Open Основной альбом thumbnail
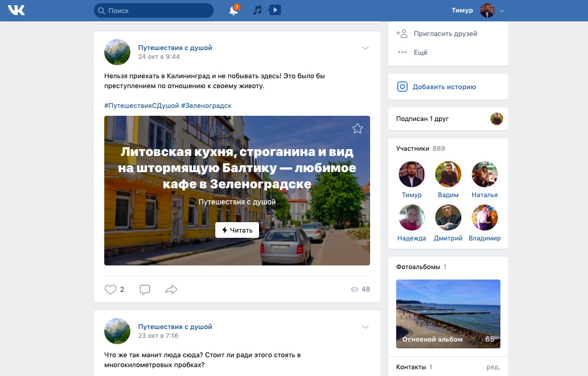The width and height of the screenshot is (588, 376). click(448, 314)
